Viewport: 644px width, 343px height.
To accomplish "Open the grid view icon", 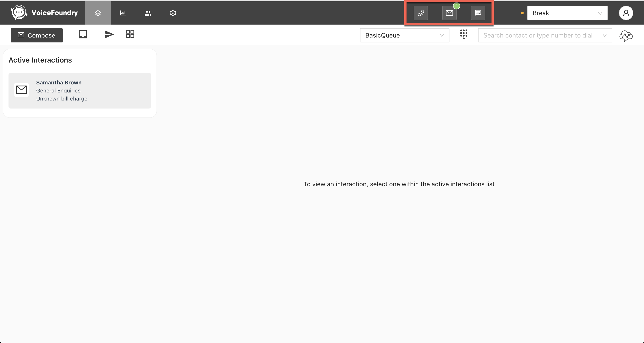I will (130, 34).
